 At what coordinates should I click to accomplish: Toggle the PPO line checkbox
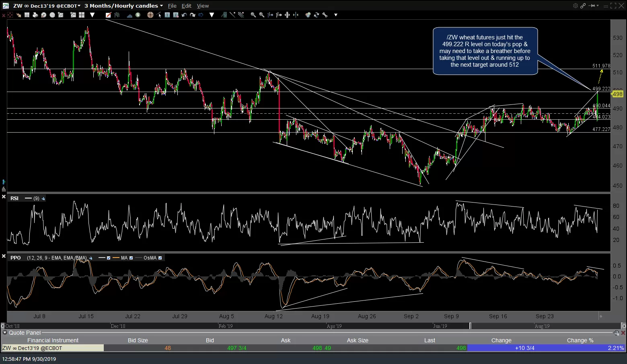(x=108, y=258)
